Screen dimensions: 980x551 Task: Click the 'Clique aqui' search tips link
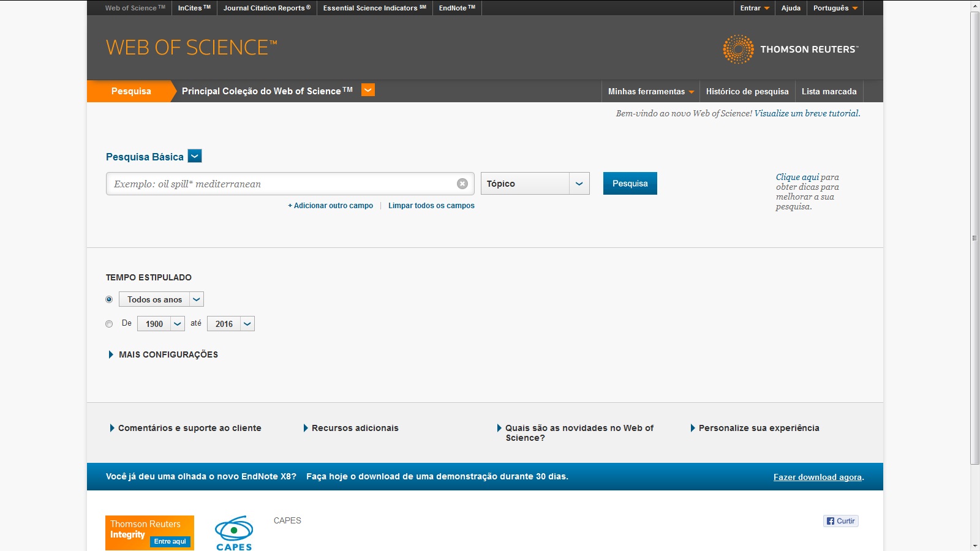(x=797, y=177)
